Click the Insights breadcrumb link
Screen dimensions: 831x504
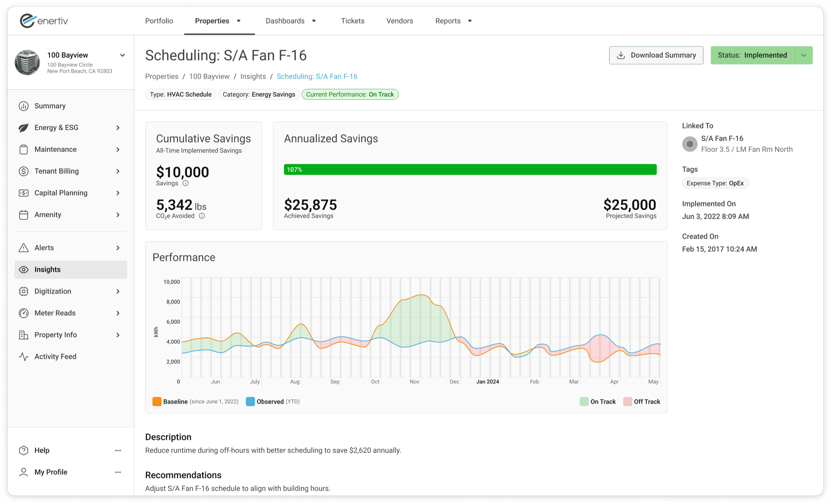253,76
